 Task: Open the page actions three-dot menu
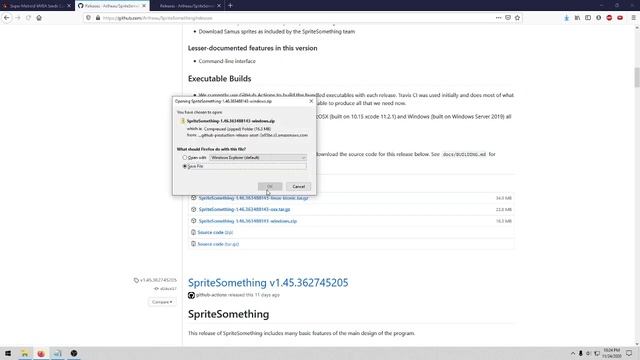click(498, 18)
